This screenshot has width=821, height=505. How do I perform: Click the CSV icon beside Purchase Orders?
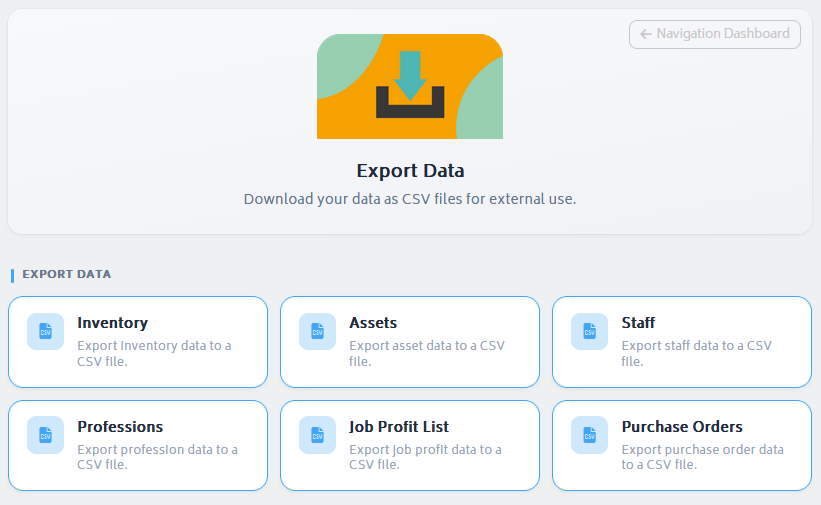click(589, 435)
